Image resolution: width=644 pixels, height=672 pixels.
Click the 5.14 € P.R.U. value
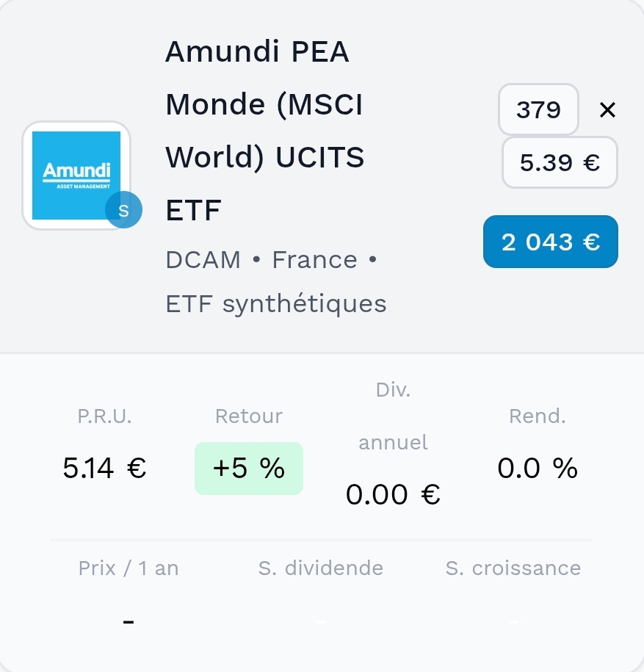click(104, 468)
